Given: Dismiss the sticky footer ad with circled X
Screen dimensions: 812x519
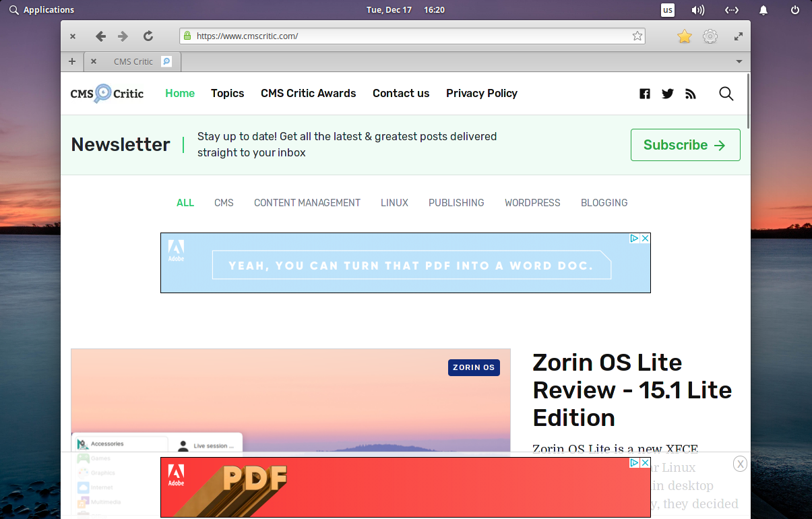Looking at the screenshot, I should click(x=740, y=464).
